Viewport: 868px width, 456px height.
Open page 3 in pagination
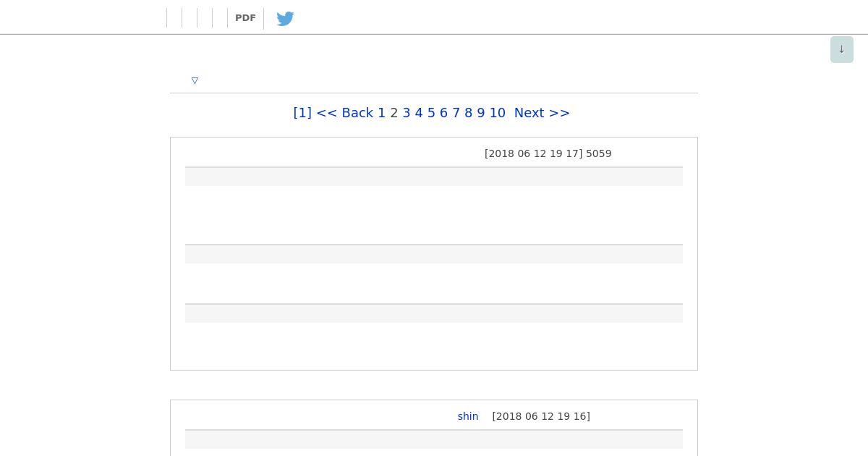point(407,113)
